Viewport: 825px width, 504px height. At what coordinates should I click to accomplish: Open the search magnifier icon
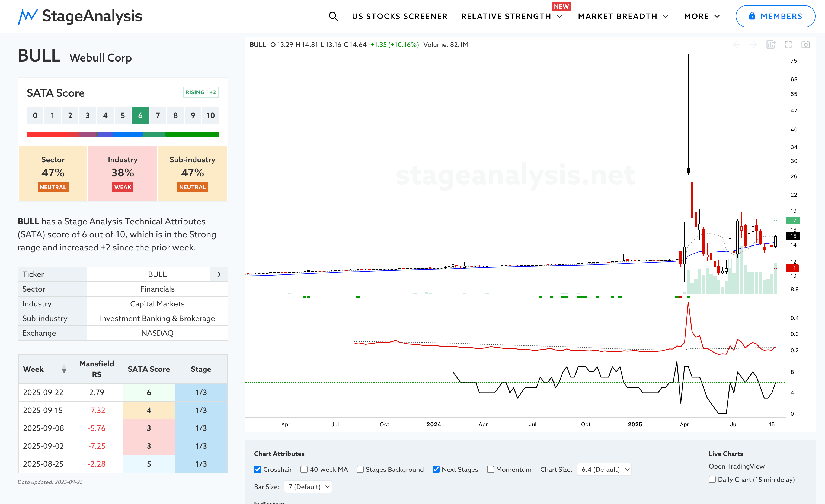(333, 16)
